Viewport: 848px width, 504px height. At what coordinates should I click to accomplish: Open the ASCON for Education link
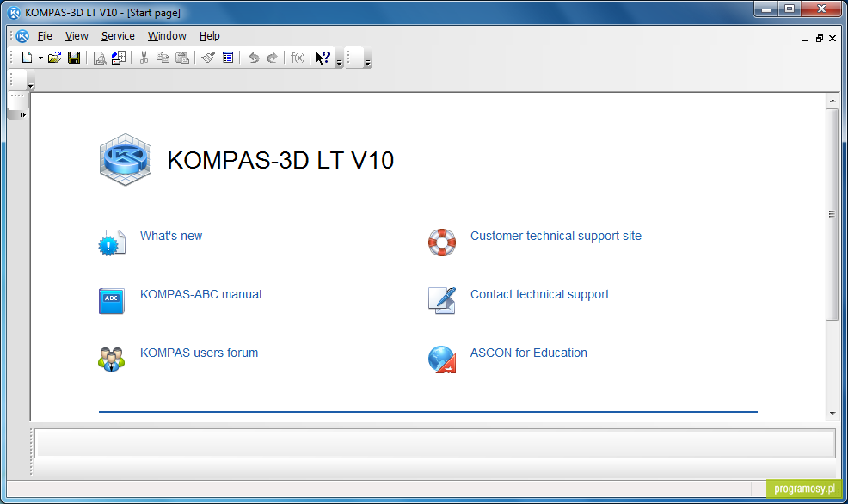point(528,353)
